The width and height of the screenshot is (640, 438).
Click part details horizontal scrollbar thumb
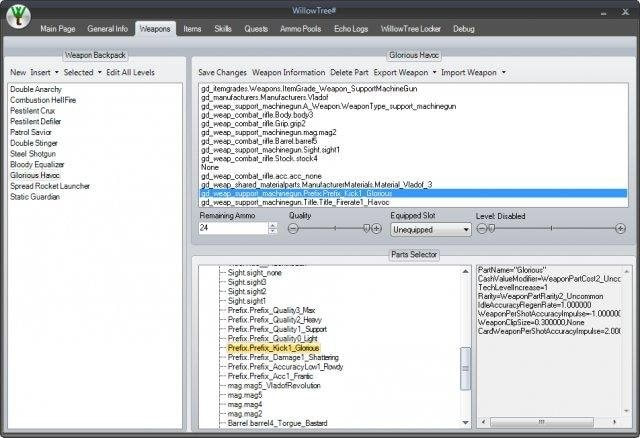click(542, 422)
